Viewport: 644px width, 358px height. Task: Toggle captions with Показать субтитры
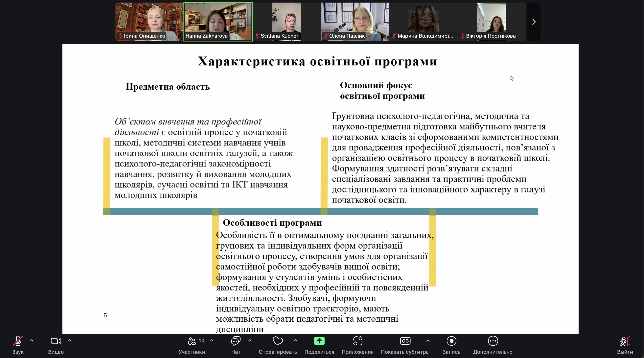pyautogui.click(x=405, y=341)
